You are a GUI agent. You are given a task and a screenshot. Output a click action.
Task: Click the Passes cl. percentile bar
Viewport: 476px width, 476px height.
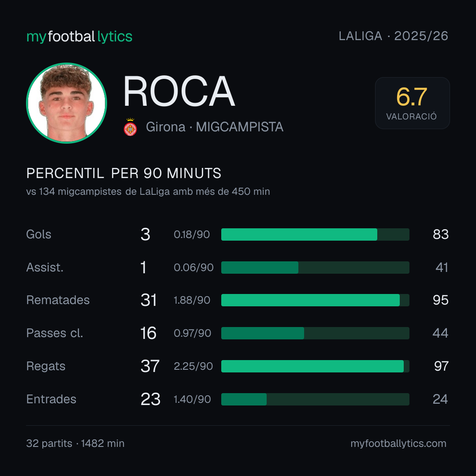(315, 333)
